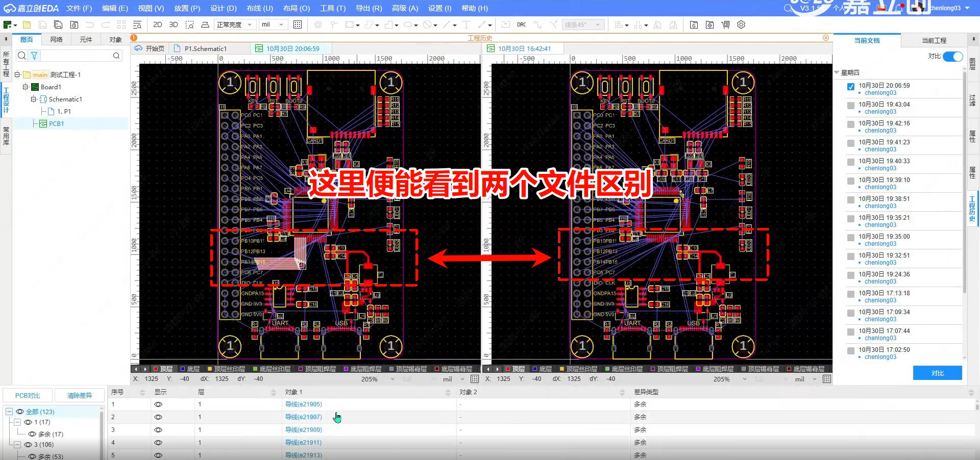Screen dimensions: 980x460
Task: Check the 10月30日 17:13:18 history checkbox
Action: click(x=850, y=294)
